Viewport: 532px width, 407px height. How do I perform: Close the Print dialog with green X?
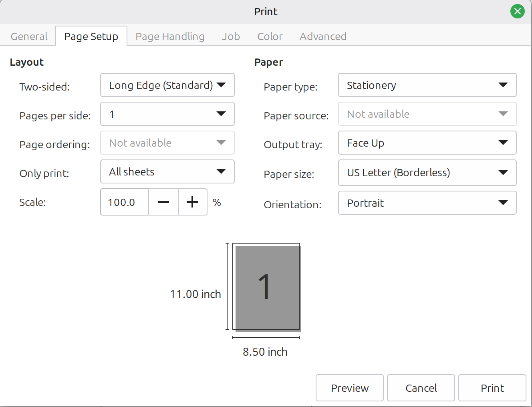(x=518, y=11)
